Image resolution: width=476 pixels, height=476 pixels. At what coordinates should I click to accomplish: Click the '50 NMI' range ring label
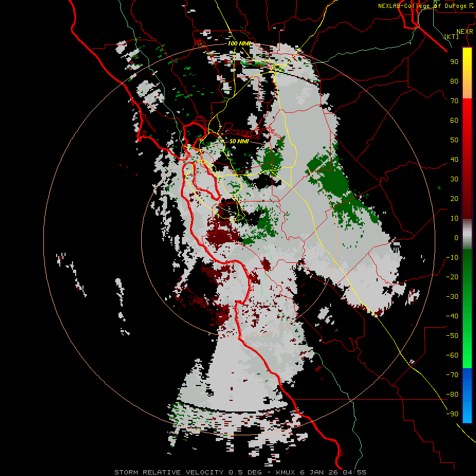239,141
